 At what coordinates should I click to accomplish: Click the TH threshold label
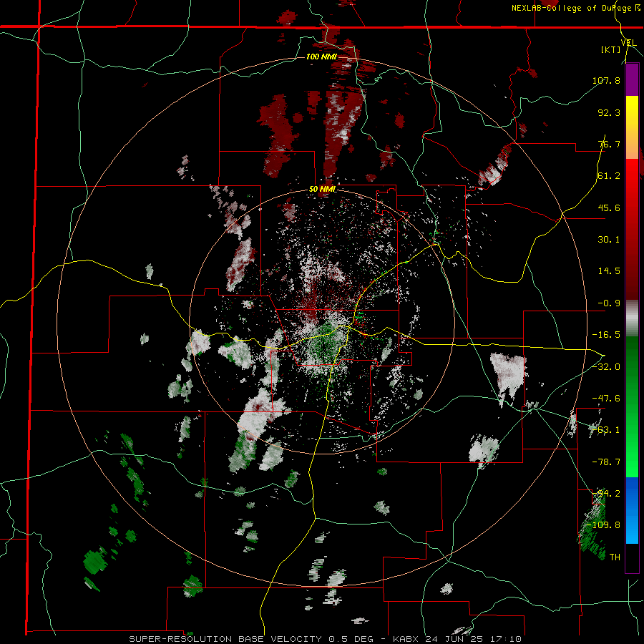(x=615, y=557)
